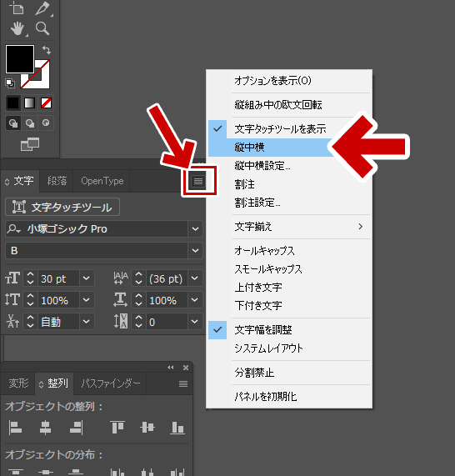Step the tracking 0 value

click(138, 322)
